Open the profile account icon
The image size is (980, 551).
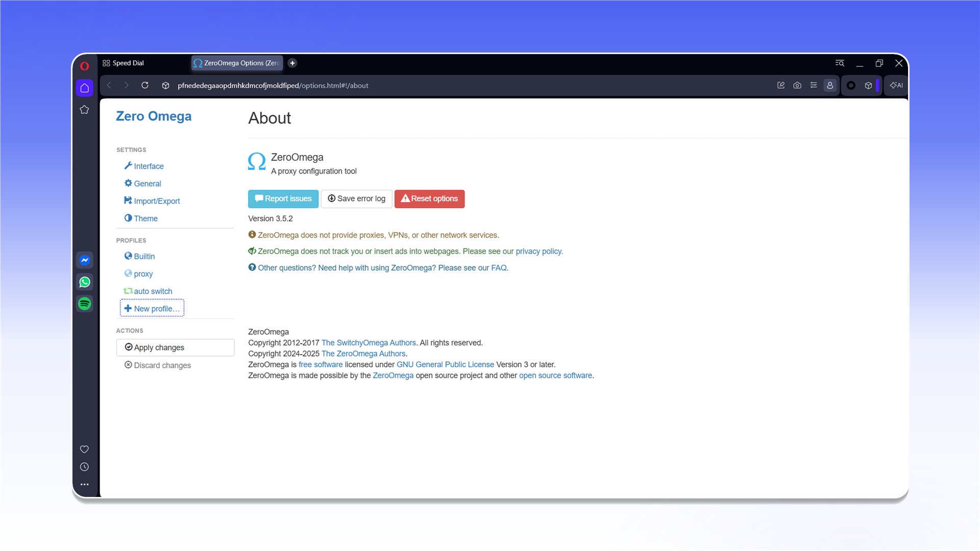click(x=830, y=85)
